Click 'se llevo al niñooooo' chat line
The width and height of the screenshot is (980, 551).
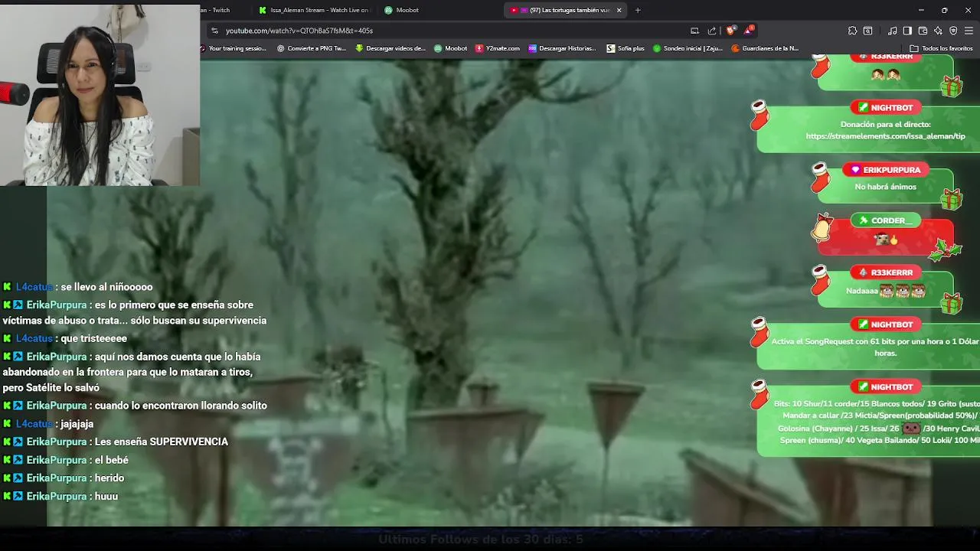pos(106,287)
